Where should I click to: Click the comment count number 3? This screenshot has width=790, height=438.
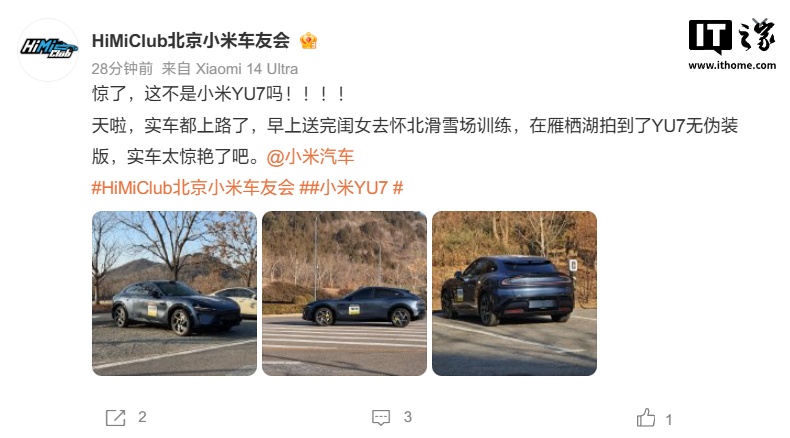(408, 417)
